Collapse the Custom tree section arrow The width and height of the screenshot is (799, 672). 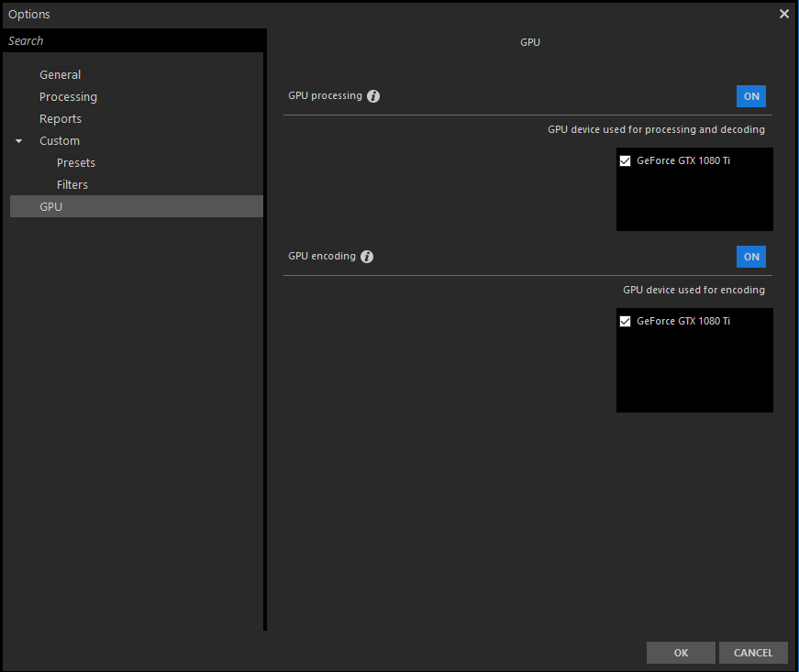pos(19,141)
